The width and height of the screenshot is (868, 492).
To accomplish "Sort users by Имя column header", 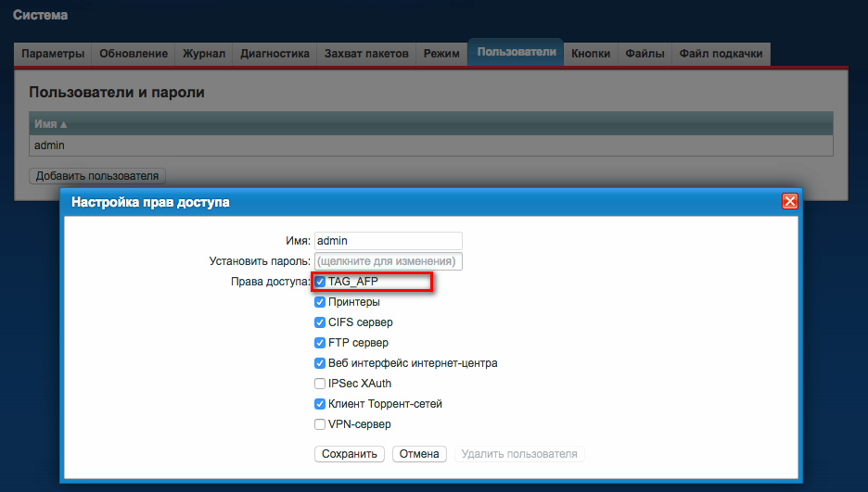I will pyautogui.click(x=51, y=123).
